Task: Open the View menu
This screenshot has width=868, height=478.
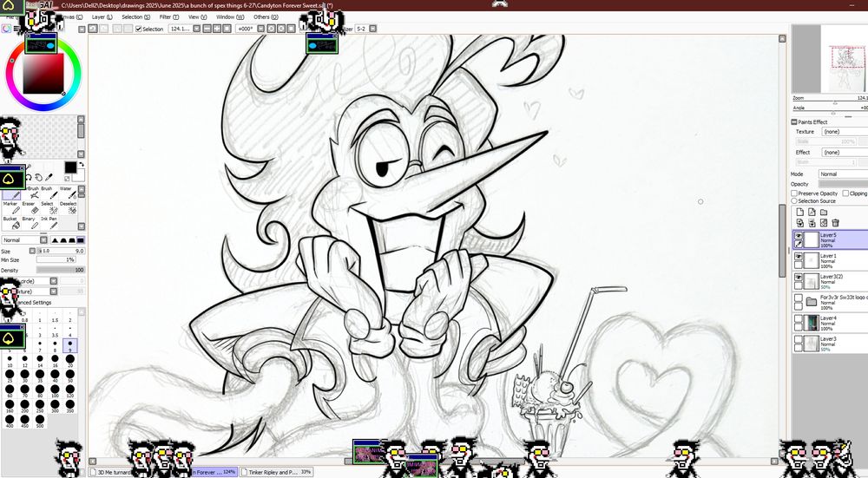Action: (x=197, y=17)
